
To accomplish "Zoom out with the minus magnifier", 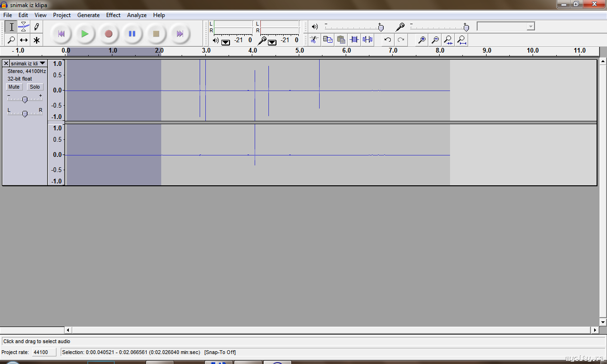I will point(434,40).
